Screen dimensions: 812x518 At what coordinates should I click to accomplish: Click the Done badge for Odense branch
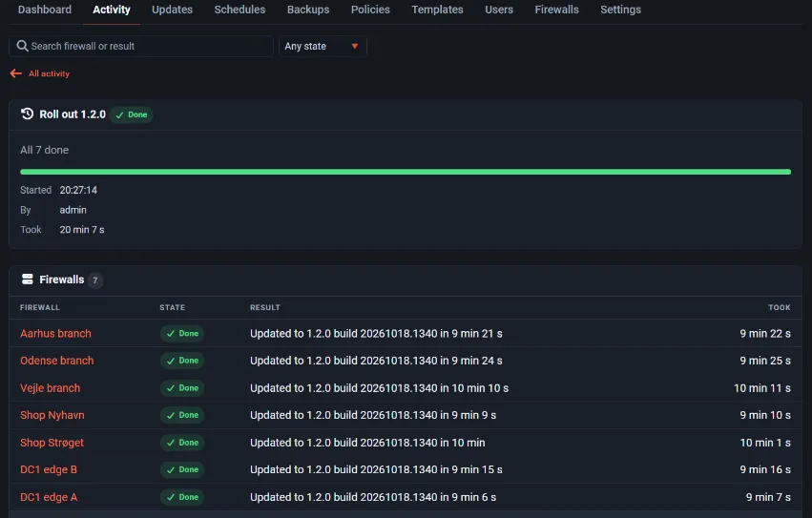182,361
